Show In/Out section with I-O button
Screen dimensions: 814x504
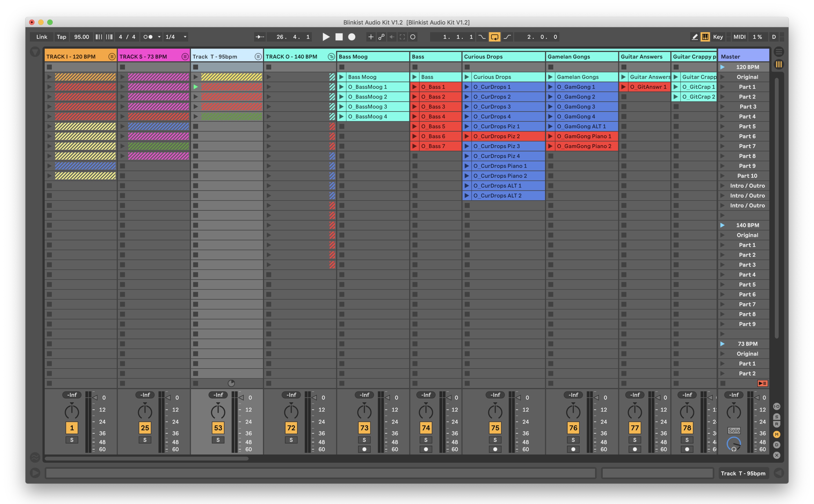click(776, 406)
